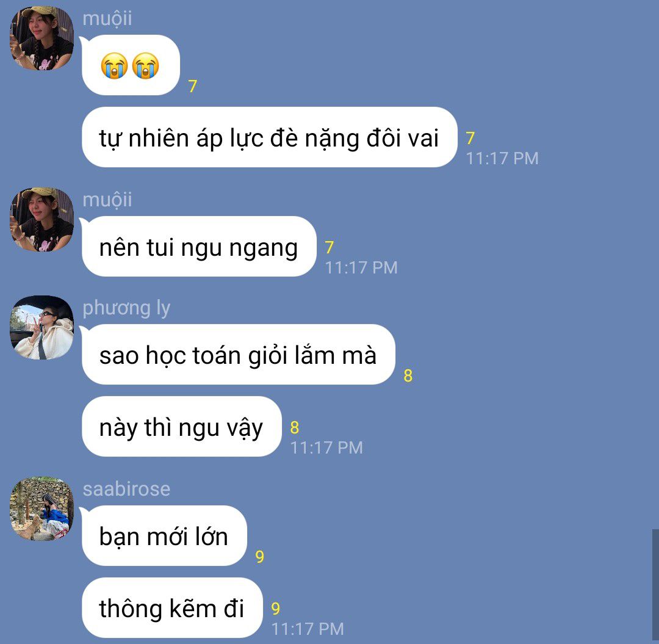This screenshot has width=659, height=644.
Task: Tap message "sao học toán giỏi lắm mà"
Action: coord(239,355)
